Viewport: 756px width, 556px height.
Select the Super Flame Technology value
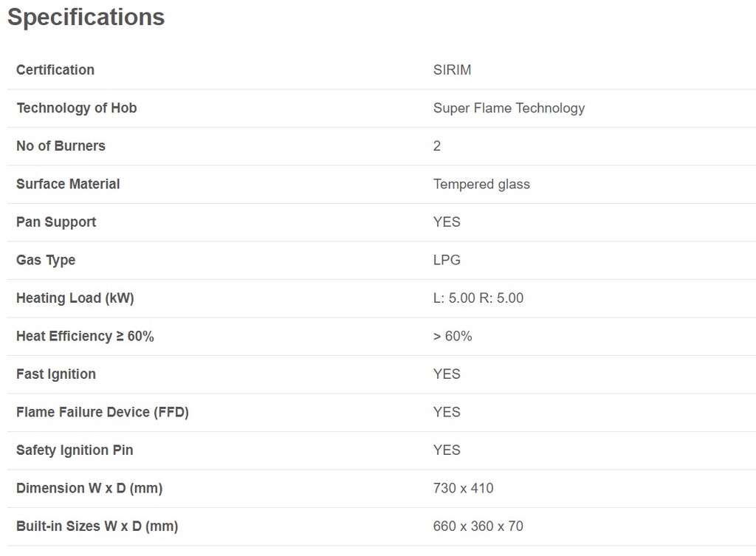coord(509,108)
